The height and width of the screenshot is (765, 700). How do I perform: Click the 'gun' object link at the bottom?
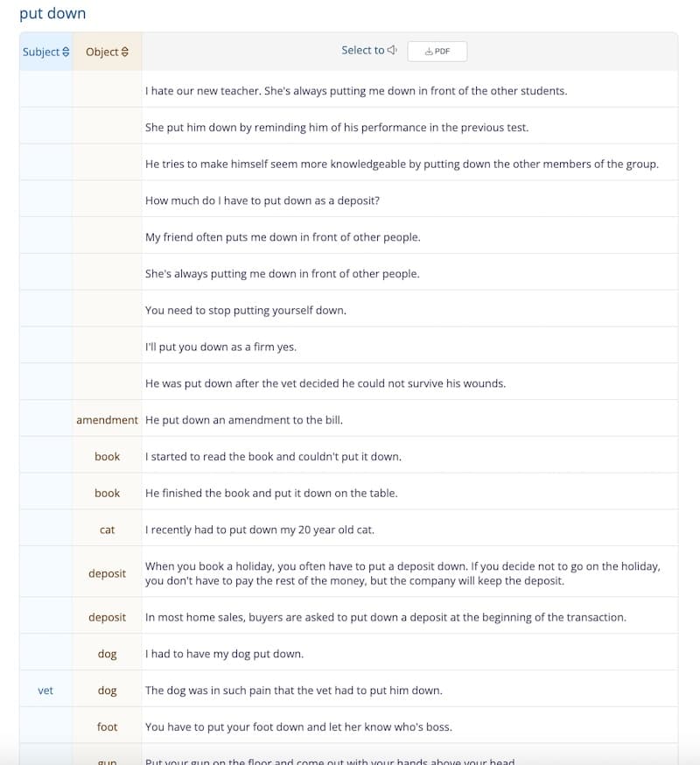click(x=107, y=760)
